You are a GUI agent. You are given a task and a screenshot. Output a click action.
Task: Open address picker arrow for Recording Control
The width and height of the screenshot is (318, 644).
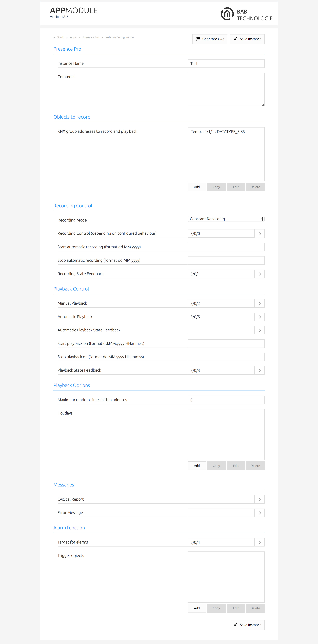point(259,234)
